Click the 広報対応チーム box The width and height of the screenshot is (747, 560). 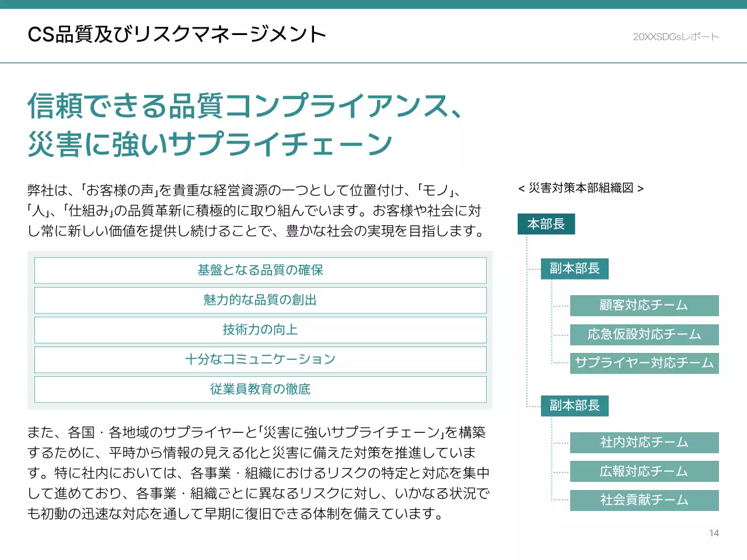coord(644,471)
